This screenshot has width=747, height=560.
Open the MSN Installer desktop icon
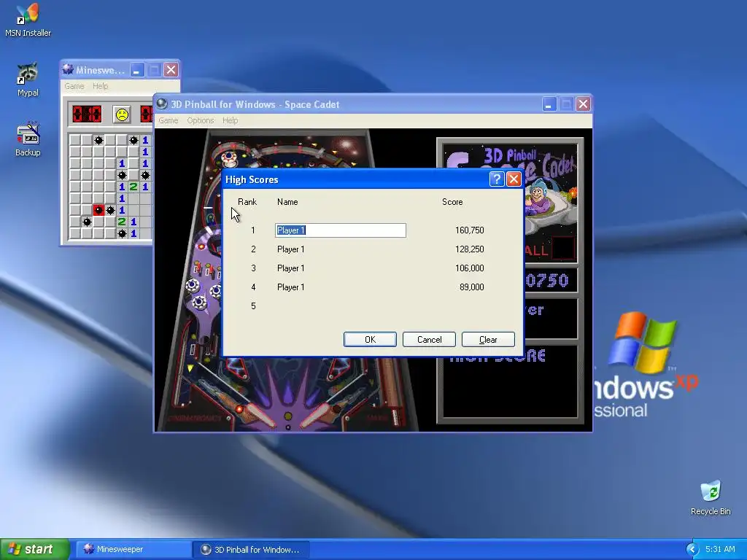[x=28, y=20]
